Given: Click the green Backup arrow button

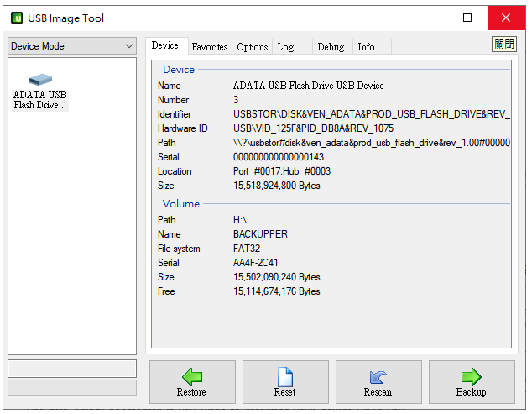Looking at the screenshot, I should tap(472, 382).
